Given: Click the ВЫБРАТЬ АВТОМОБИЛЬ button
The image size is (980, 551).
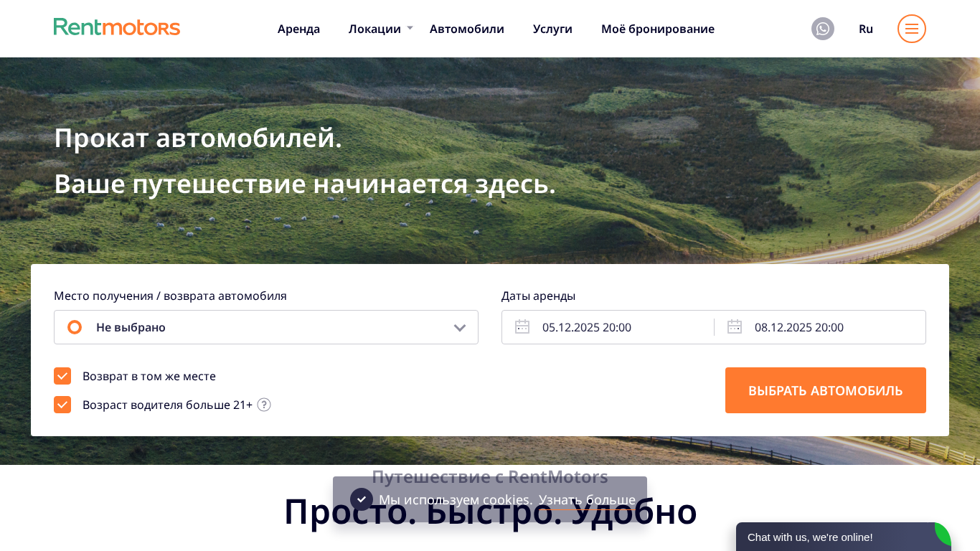Looking at the screenshot, I should [826, 390].
